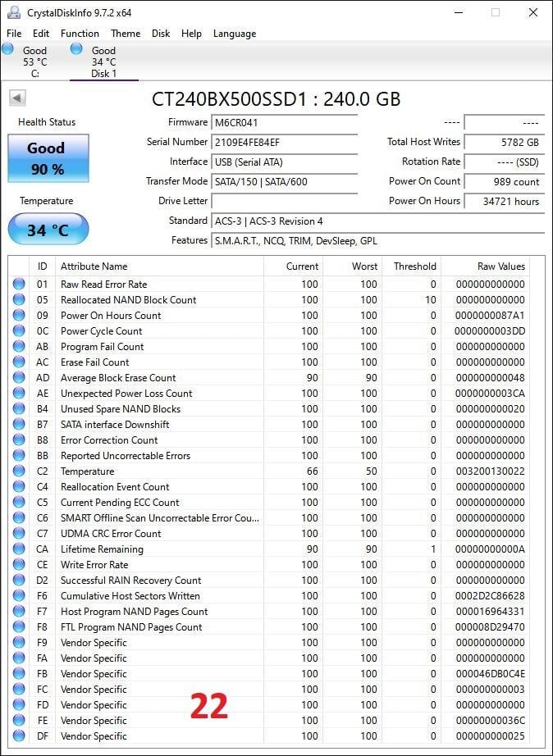Click the status icon for Unused Spare NAND Blocks
This screenshot has height=756, width=553.
pos(19,409)
